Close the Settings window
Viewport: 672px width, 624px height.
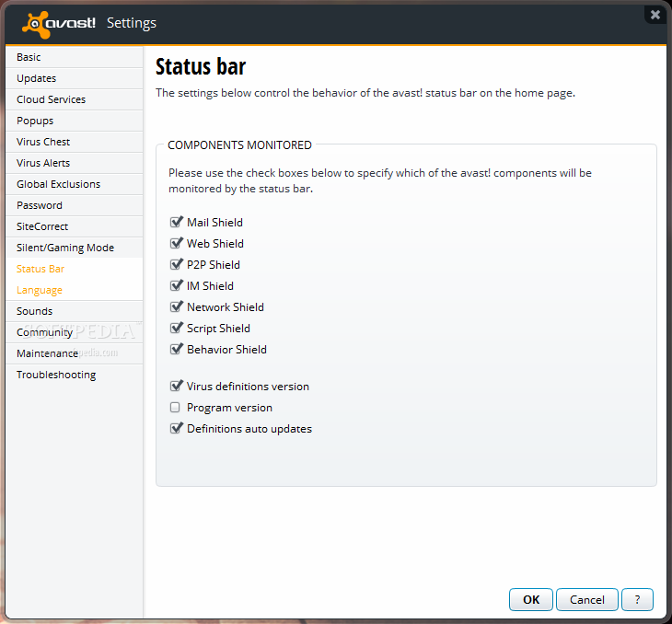(655, 15)
